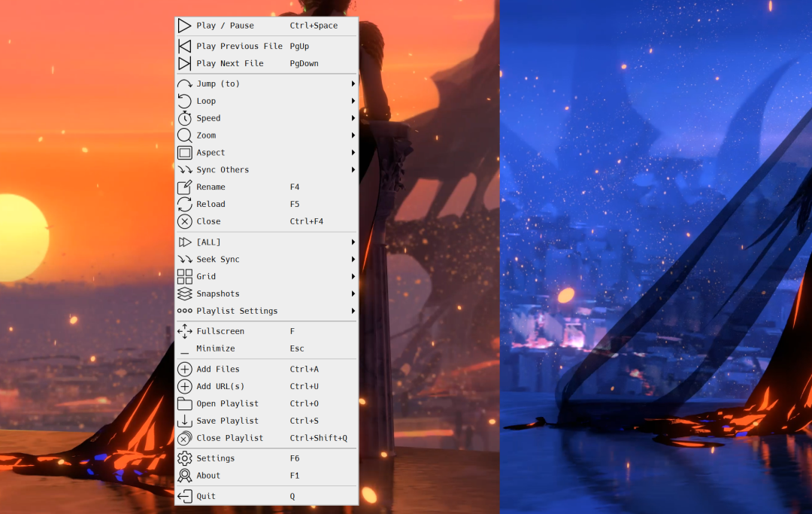Expand the Playlist Settings submenu arrow
Viewport: 812px width, 514px height.
tap(353, 311)
